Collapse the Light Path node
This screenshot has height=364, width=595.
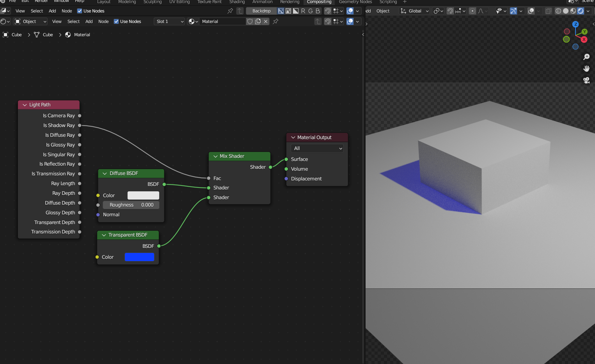point(25,105)
